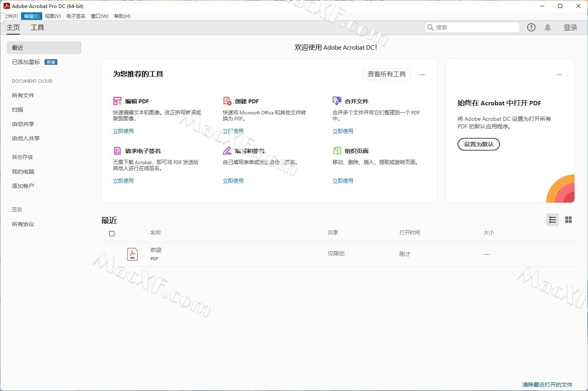Select the 欢迎 file name in recents
Screen dimensions: 588x391
click(156, 250)
